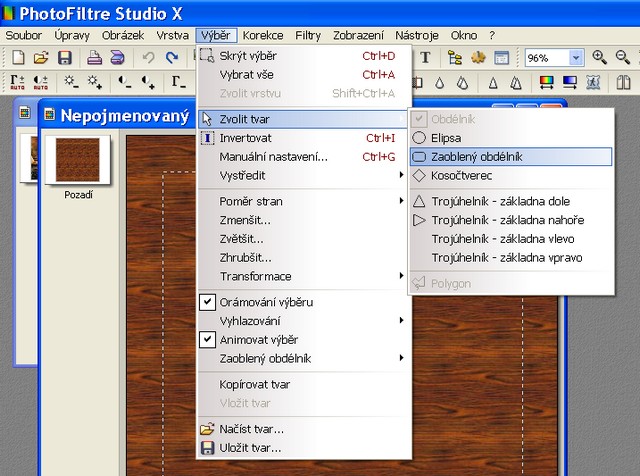
Task: Expand the Transformace submenu
Action: pos(303,276)
